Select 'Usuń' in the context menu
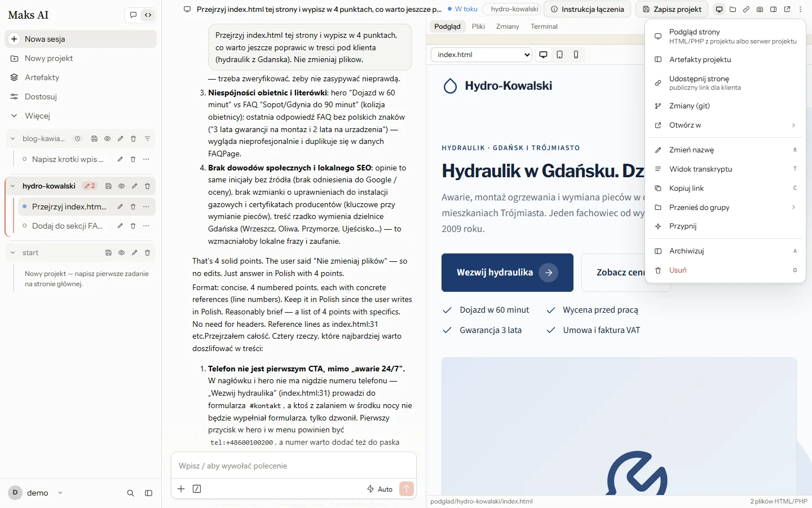The height and width of the screenshot is (508, 812). (x=725, y=270)
